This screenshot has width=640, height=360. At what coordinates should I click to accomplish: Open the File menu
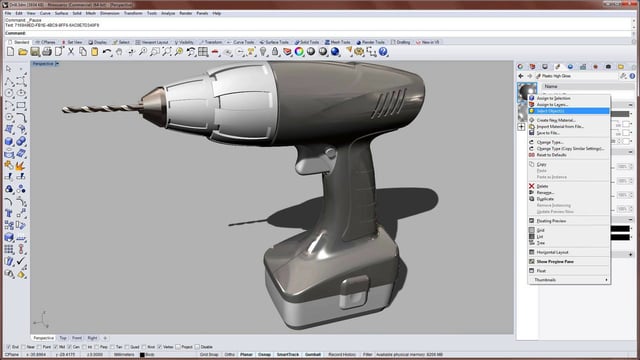[8, 13]
